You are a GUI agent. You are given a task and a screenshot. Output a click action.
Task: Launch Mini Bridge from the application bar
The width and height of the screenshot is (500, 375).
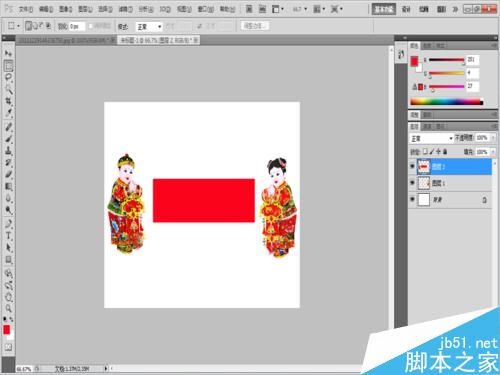262,9
